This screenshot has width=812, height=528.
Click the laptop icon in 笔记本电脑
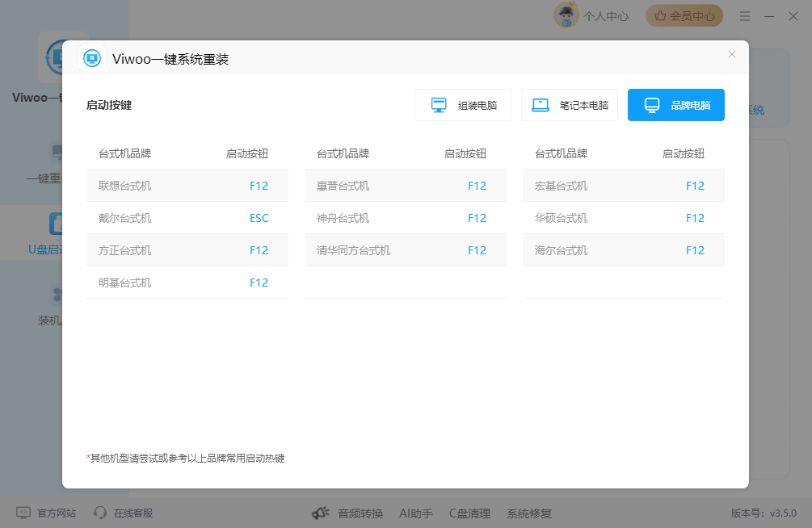tap(541, 105)
